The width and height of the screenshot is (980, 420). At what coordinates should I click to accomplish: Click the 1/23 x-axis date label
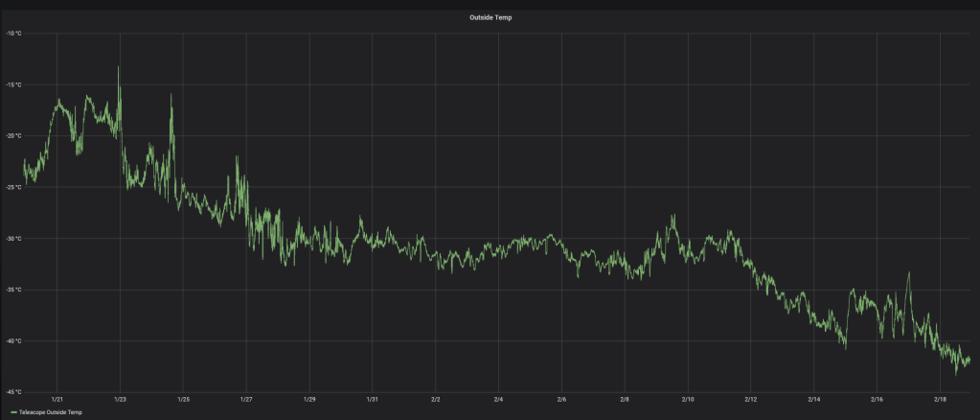[120, 399]
